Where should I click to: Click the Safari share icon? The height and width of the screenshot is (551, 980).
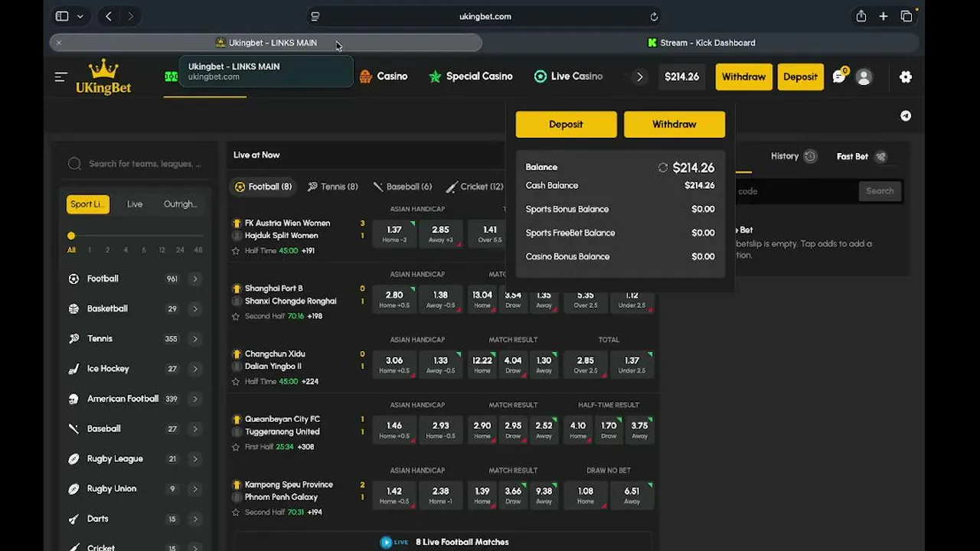[x=861, y=16]
